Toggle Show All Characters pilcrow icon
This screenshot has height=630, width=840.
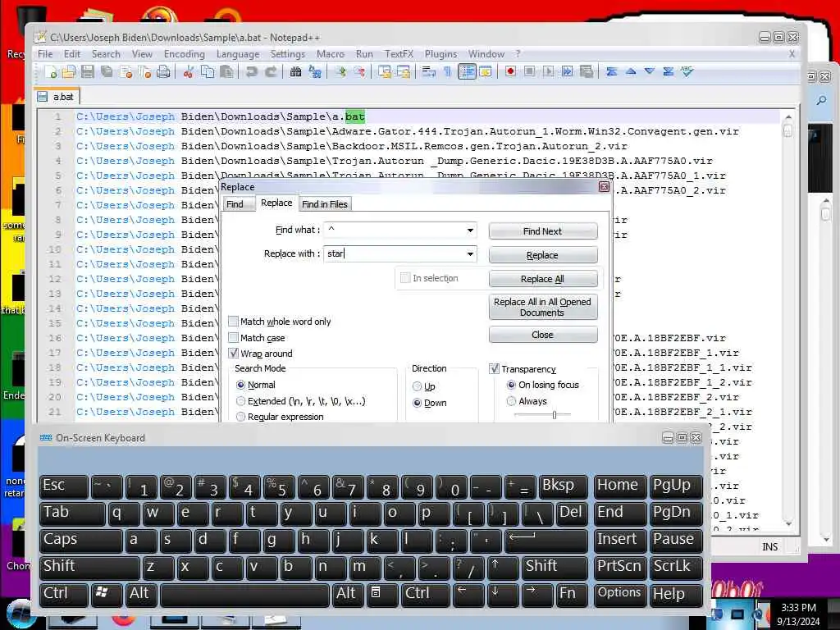447,72
